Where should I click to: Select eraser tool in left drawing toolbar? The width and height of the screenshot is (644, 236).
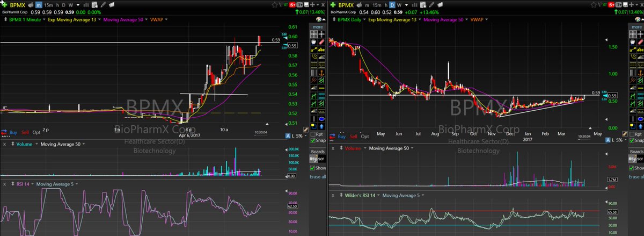[320, 41]
